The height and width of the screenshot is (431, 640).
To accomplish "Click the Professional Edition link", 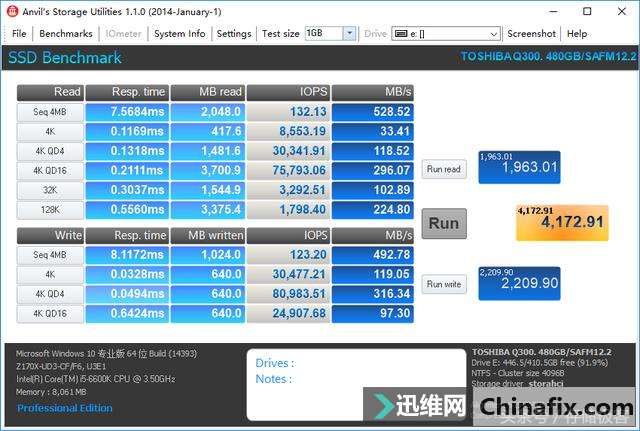I will point(65,408).
